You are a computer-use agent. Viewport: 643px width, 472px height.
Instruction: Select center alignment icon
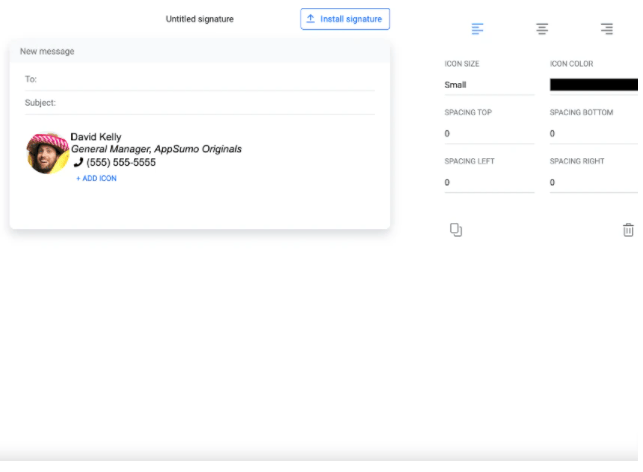point(542,29)
